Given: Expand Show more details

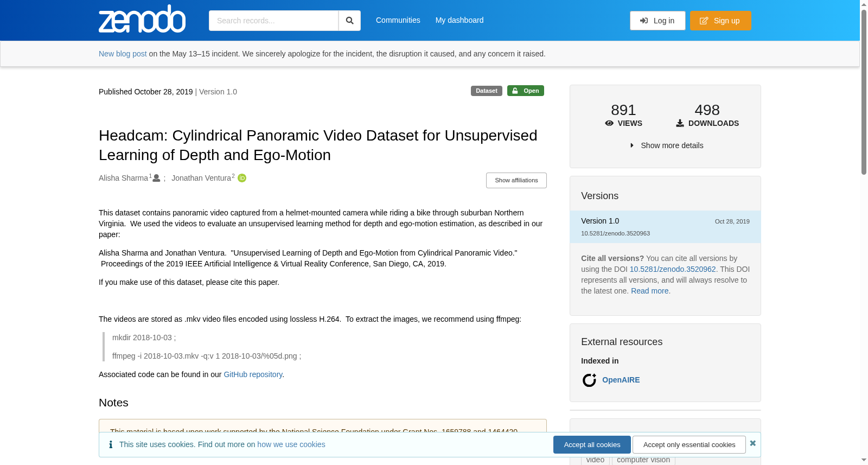Looking at the screenshot, I should [666, 145].
